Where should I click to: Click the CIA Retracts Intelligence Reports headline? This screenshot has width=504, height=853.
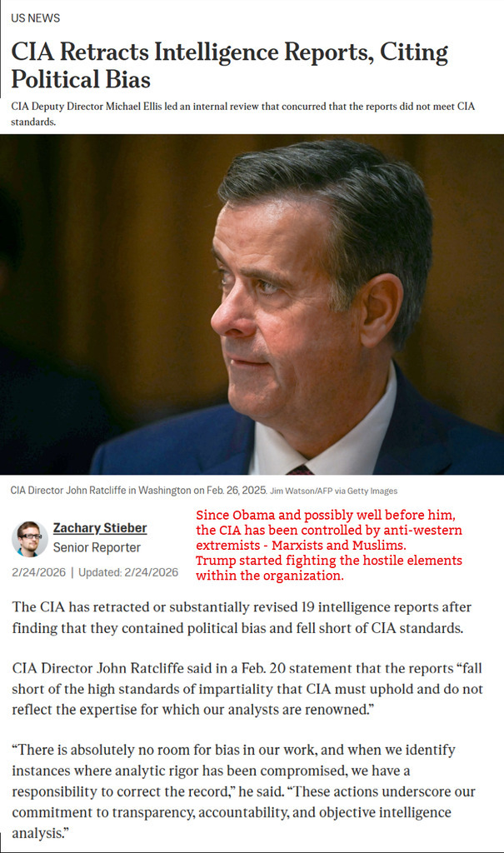(229, 65)
